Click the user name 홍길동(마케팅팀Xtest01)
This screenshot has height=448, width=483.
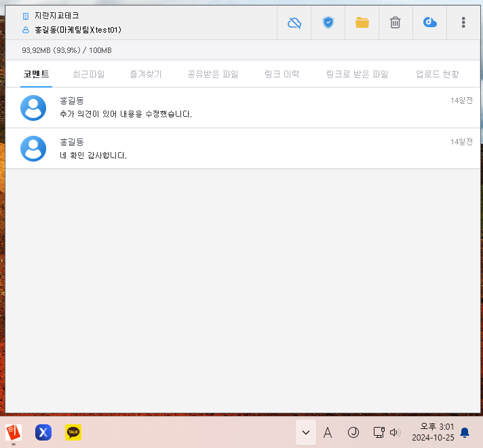pyautogui.click(x=77, y=30)
